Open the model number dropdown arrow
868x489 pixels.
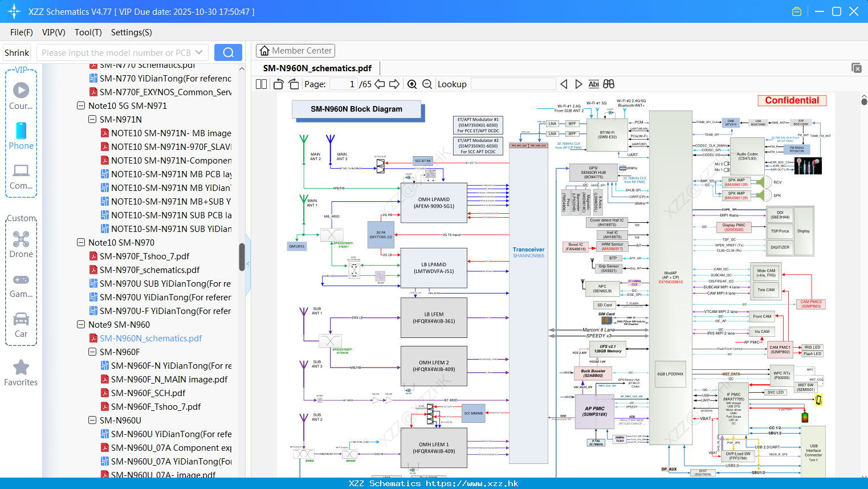(199, 52)
